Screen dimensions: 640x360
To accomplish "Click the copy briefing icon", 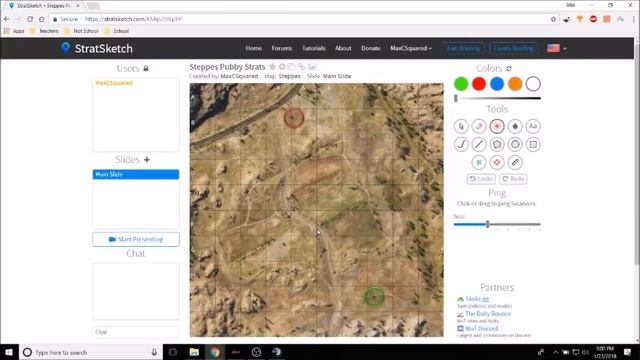I will point(291,67).
